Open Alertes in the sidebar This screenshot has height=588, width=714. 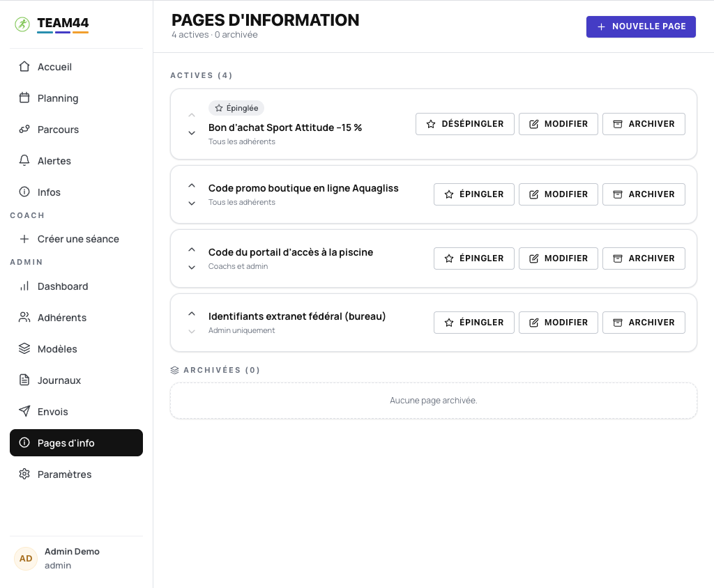(x=76, y=161)
